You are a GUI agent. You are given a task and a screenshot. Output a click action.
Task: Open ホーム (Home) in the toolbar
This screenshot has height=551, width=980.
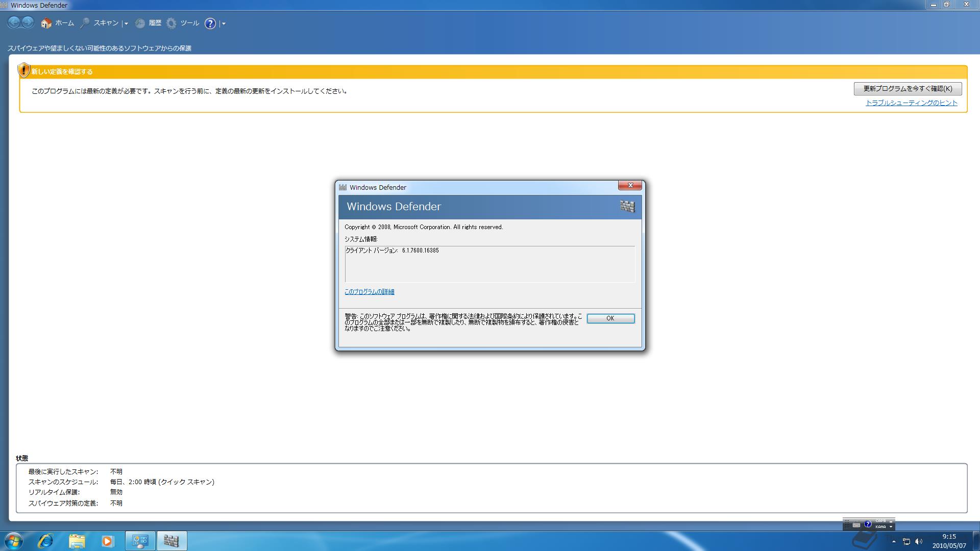pos(58,23)
